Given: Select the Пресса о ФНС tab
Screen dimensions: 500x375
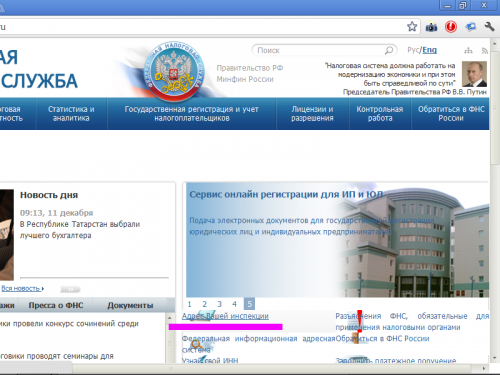Looking at the screenshot, I should click(56, 305).
